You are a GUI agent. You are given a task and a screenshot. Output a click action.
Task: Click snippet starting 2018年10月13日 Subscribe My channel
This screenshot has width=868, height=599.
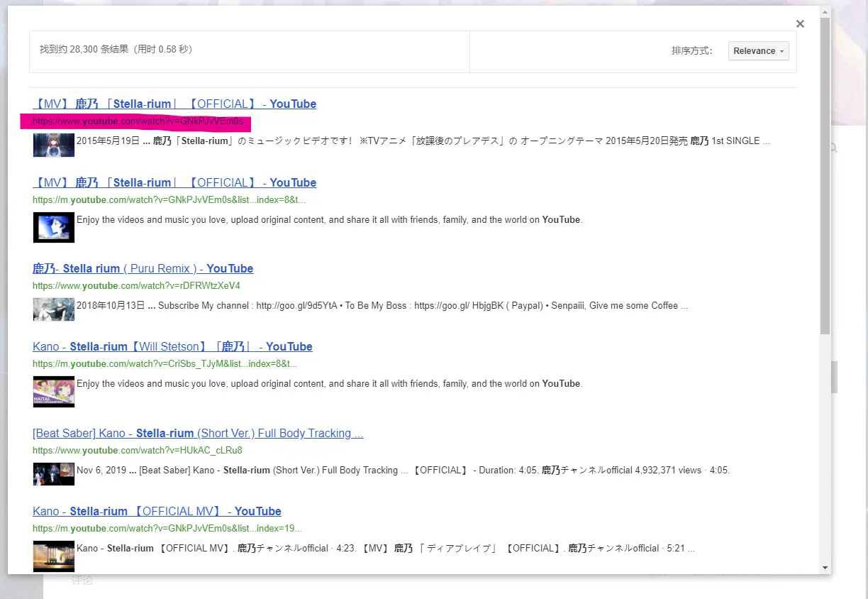(382, 306)
